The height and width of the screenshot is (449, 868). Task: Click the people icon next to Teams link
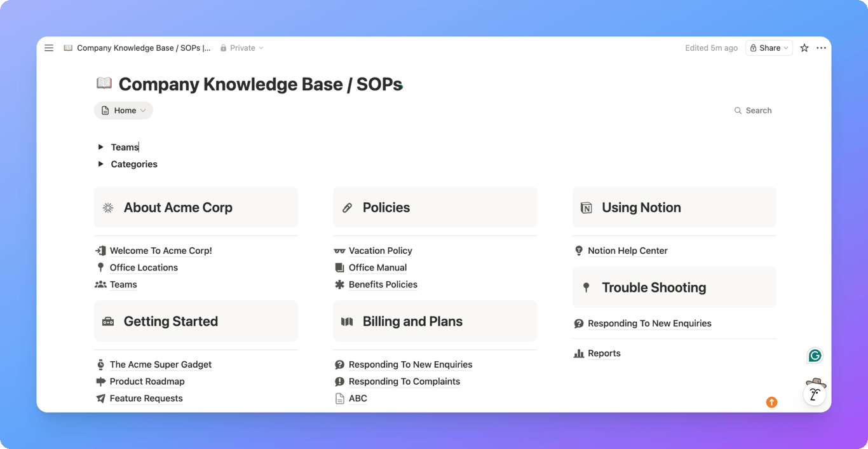tap(100, 285)
